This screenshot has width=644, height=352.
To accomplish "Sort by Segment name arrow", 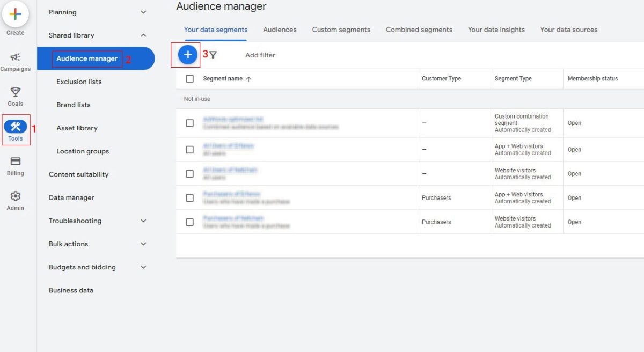I will click(248, 79).
